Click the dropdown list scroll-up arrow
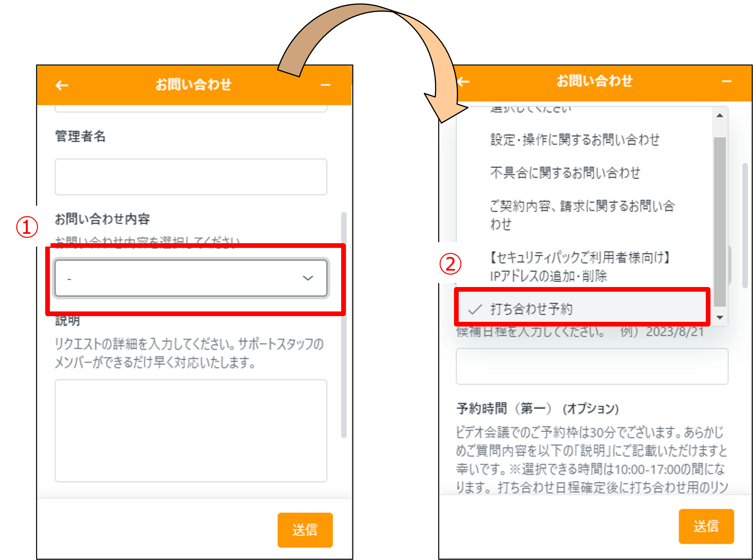Screen dimensions: 753x560 [720, 116]
